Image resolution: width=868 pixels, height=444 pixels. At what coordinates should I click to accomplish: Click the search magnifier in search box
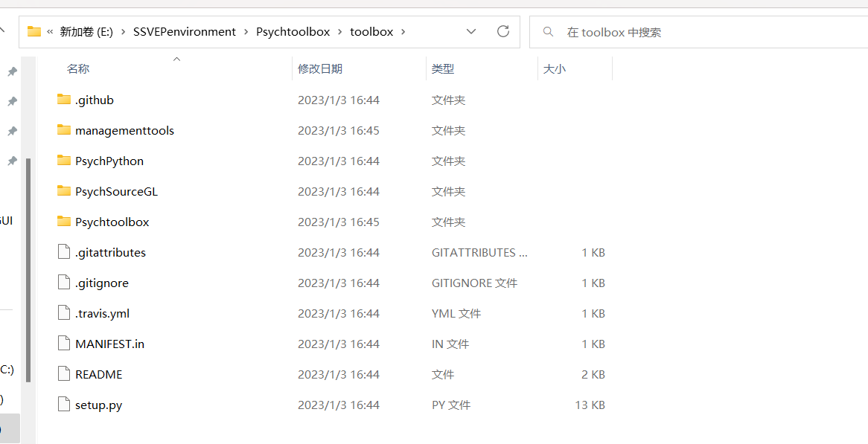tap(548, 31)
